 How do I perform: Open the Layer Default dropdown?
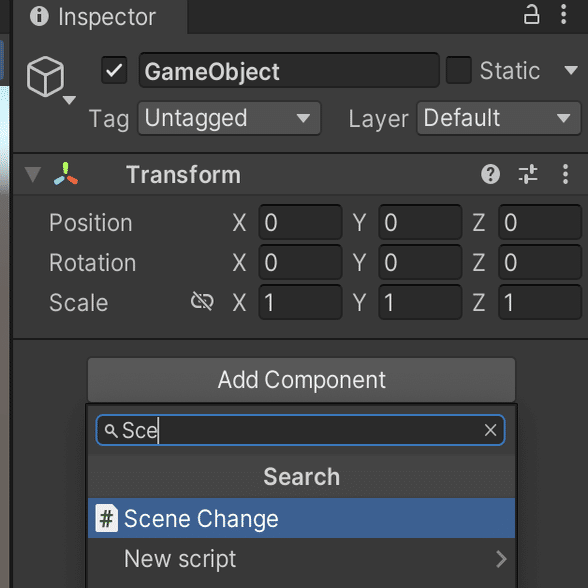[499, 118]
